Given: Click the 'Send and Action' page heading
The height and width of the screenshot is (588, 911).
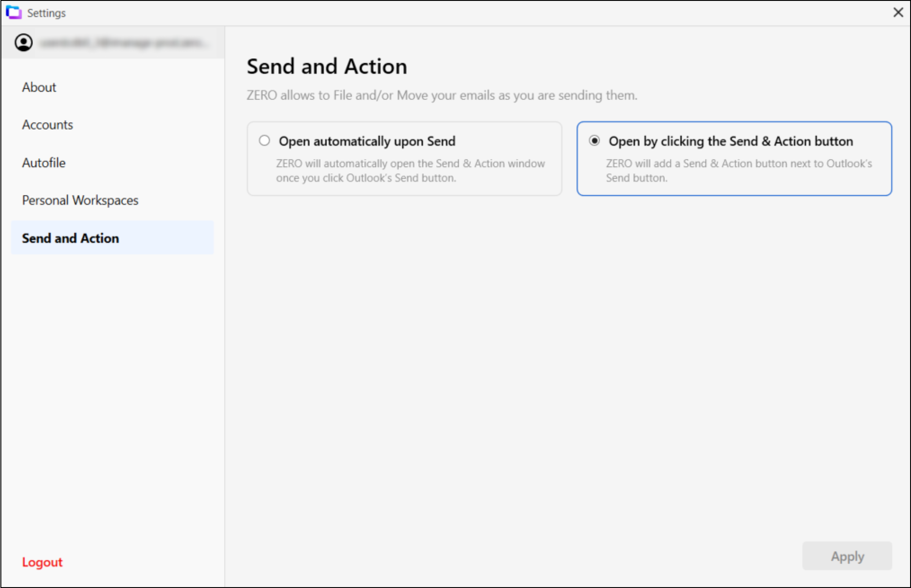Looking at the screenshot, I should click(x=327, y=67).
